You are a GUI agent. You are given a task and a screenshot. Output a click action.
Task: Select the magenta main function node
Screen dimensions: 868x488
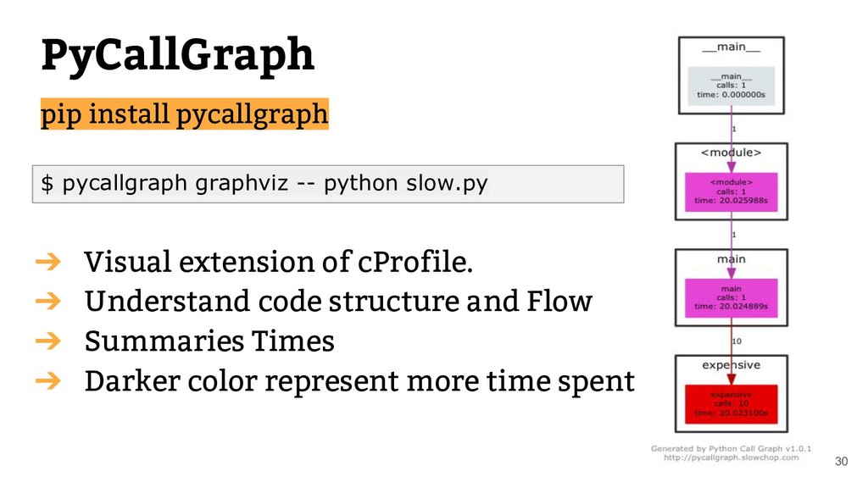click(x=731, y=297)
